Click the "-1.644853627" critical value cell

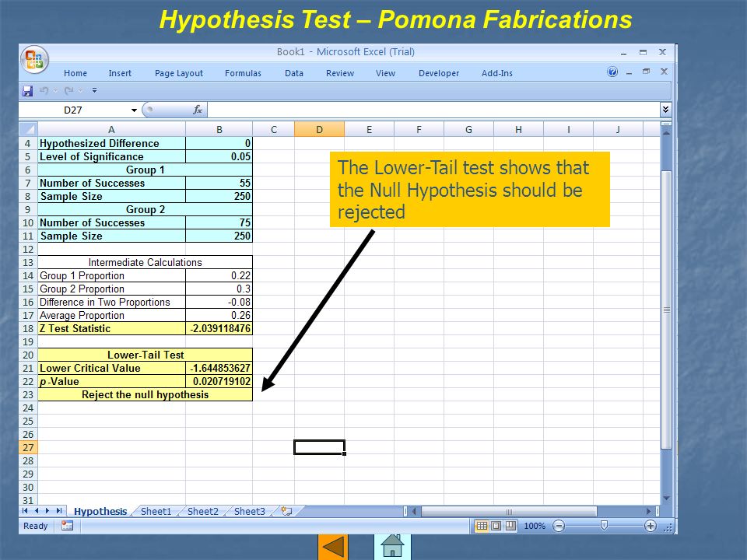point(219,368)
